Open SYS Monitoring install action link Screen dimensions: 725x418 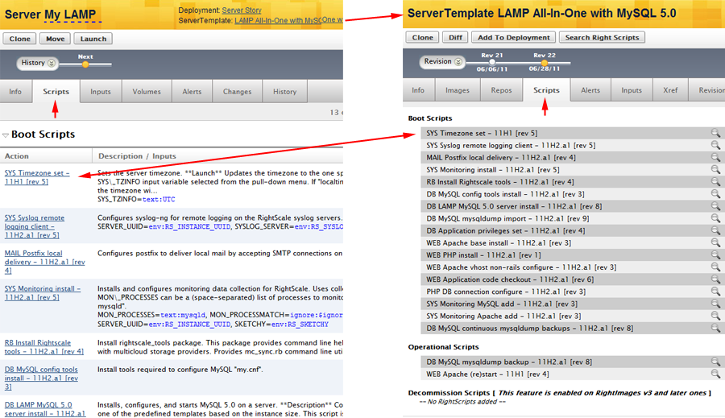tap(43, 293)
